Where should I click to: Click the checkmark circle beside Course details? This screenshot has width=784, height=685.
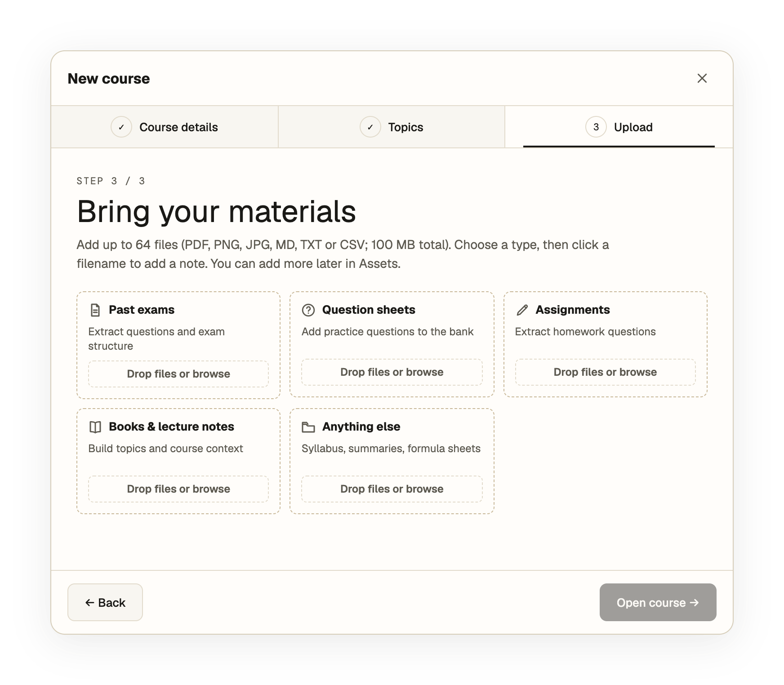[121, 127]
